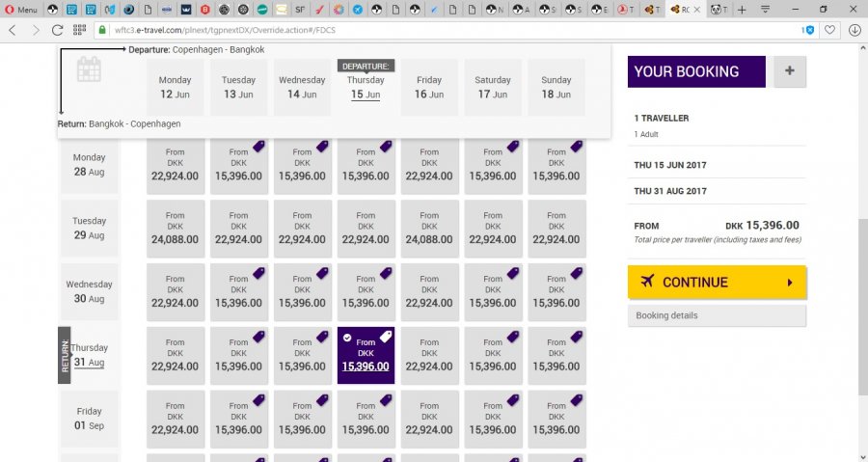
Task: Click tag icon on 17 Jun / 31 Aug fare
Action: (x=513, y=337)
